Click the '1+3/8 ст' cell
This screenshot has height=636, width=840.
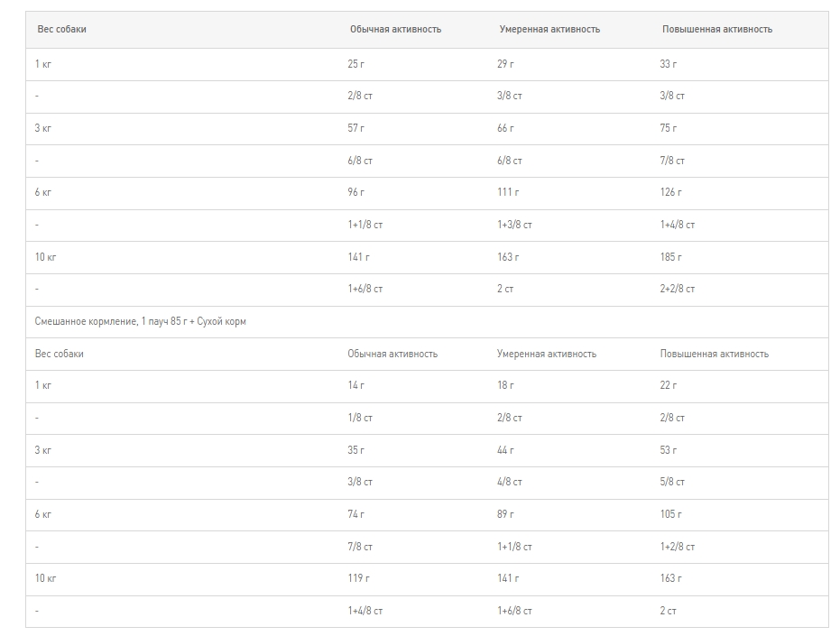[514, 225]
